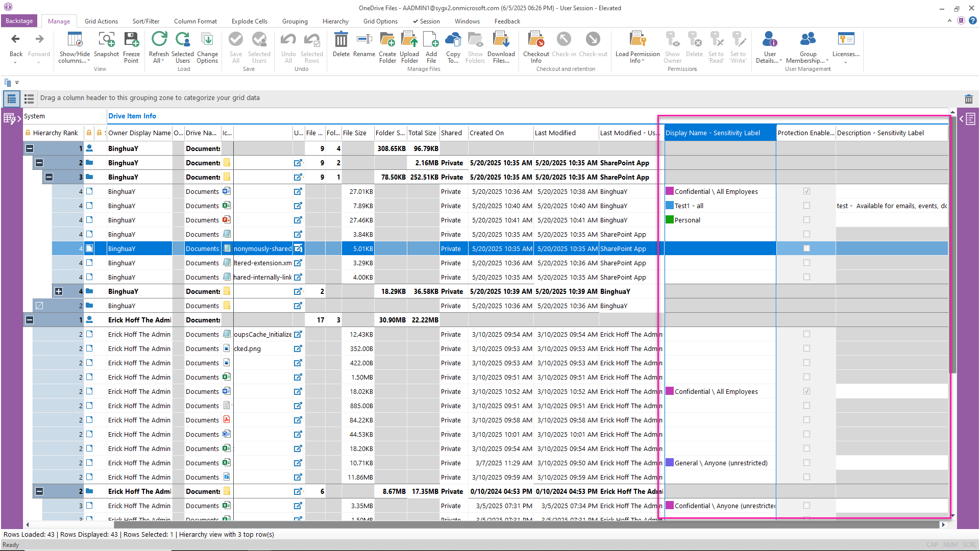Toggle Protection checkbox for General Anyone row
The height and width of the screenshot is (551, 980).
(x=806, y=463)
